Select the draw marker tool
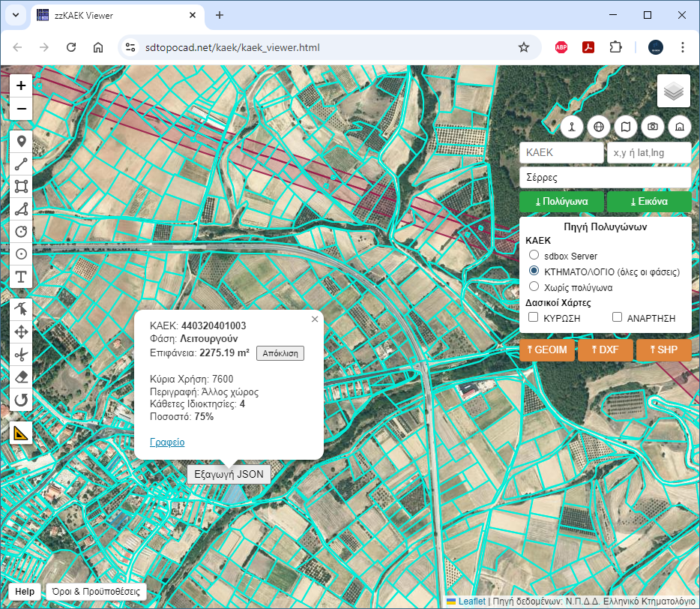Image resolution: width=700 pixels, height=609 pixels. coord(21,141)
